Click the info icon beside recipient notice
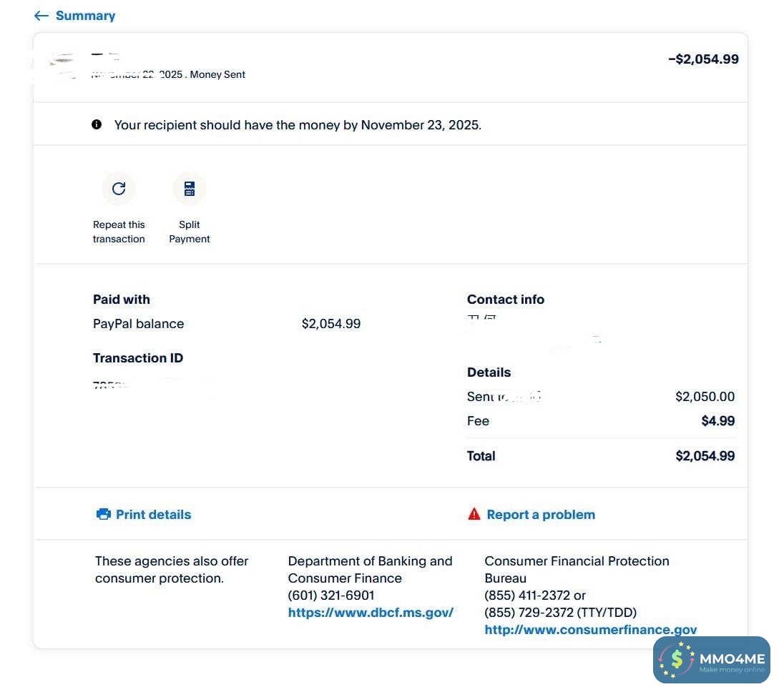 (x=97, y=125)
